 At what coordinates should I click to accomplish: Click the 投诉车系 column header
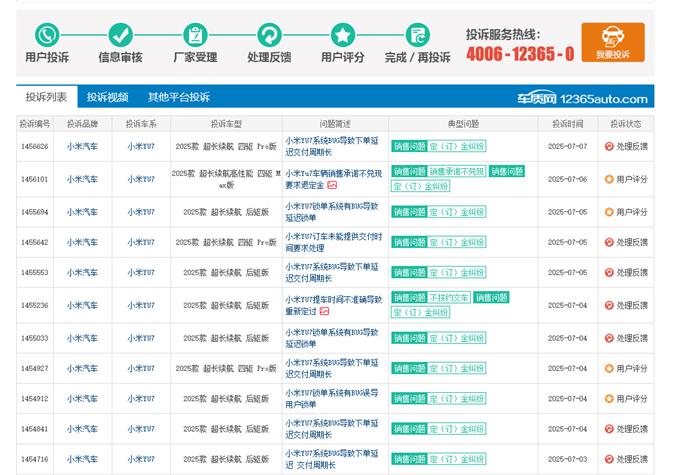[x=141, y=124]
